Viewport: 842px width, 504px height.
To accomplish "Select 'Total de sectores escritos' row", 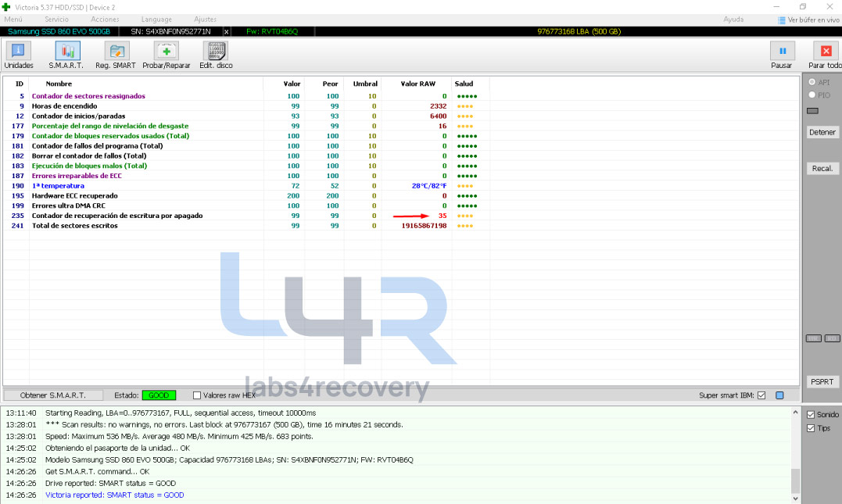I will coord(246,225).
